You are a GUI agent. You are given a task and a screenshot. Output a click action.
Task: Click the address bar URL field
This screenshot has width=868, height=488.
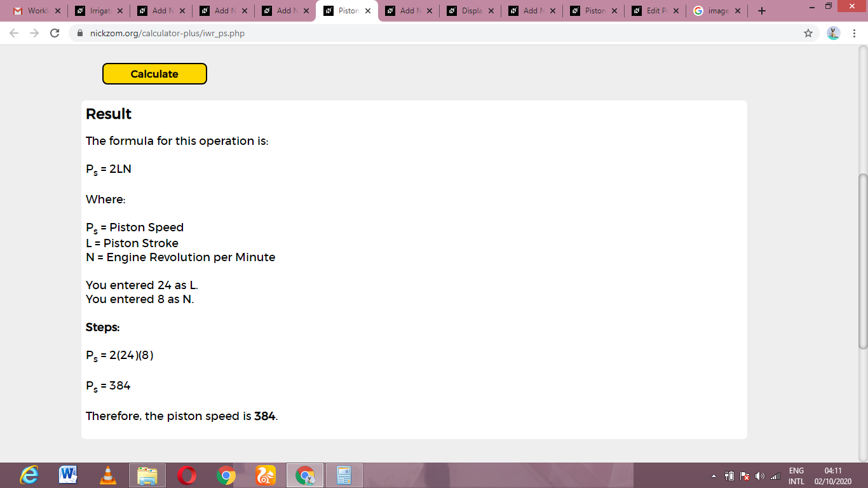[x=438, y=33]
